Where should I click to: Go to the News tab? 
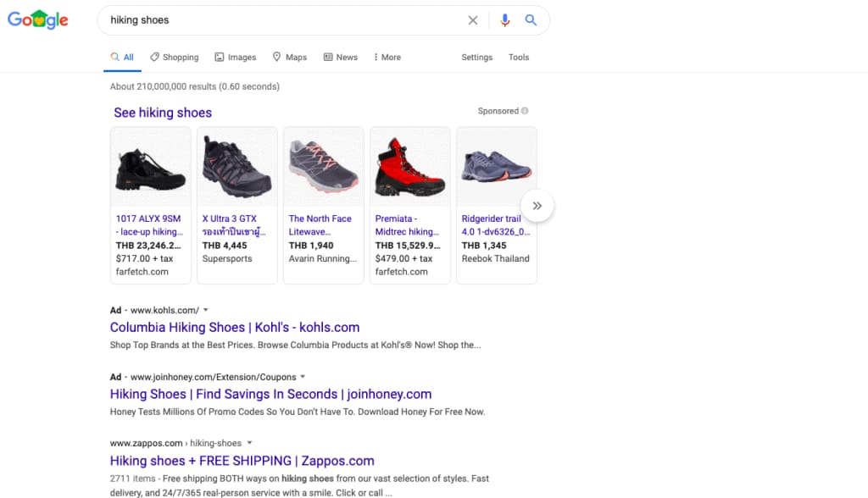tap(340, 58)
